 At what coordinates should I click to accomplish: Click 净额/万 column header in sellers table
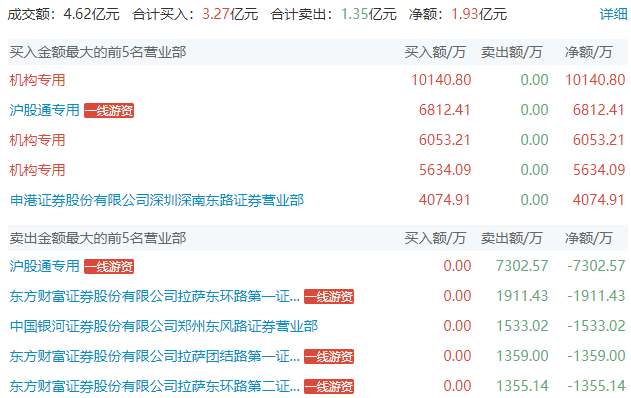pos(588,238)
